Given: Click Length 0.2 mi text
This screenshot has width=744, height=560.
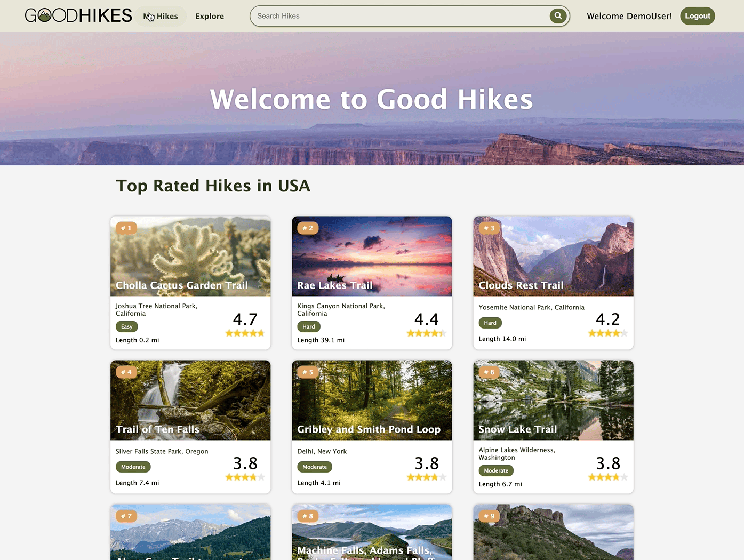Looking at the screenshot, I should (x=137, y=340).
